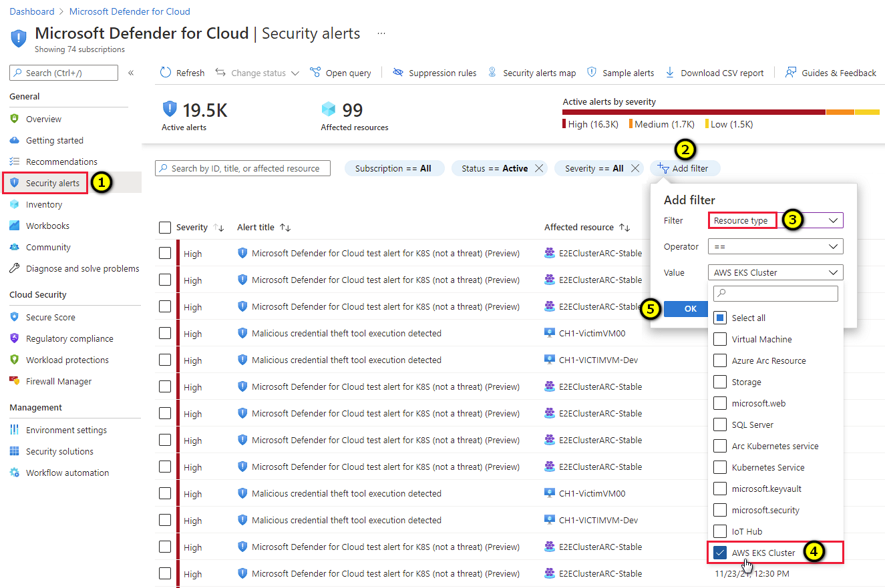
Task: Click the Add filter button
Action: [685, 168]
